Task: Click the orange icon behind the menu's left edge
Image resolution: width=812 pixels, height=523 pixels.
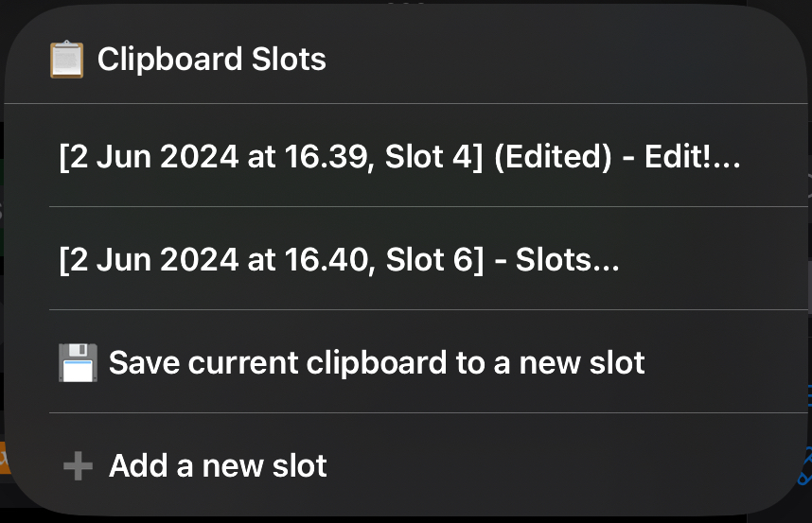Action: [4, 458]
